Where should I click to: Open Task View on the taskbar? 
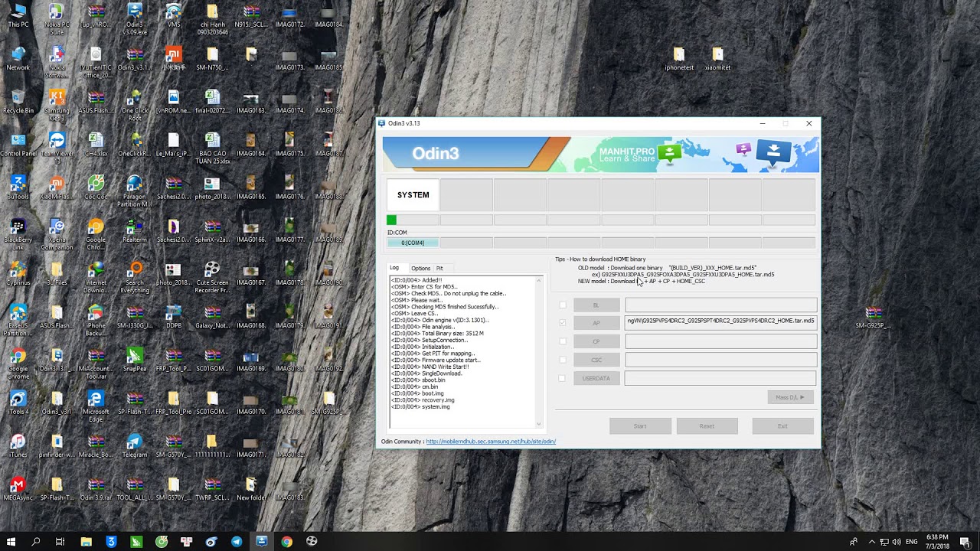coord(60,542)
